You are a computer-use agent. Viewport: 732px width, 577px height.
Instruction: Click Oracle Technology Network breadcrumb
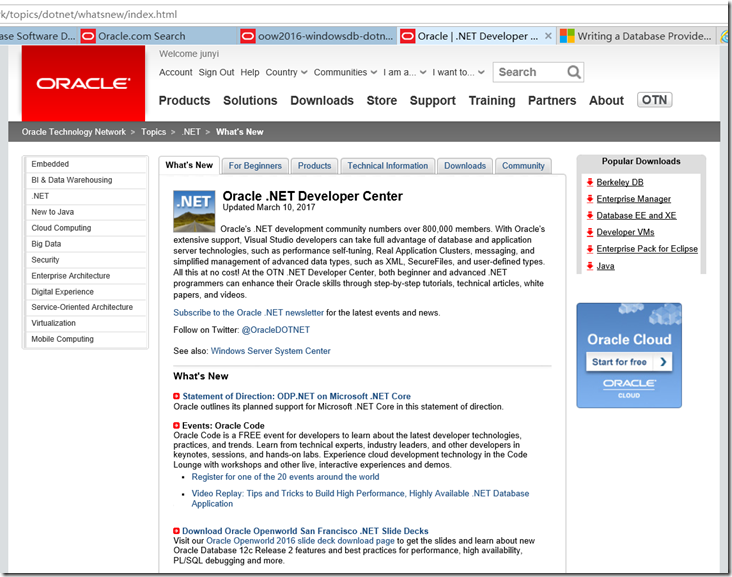pos(74,132)
